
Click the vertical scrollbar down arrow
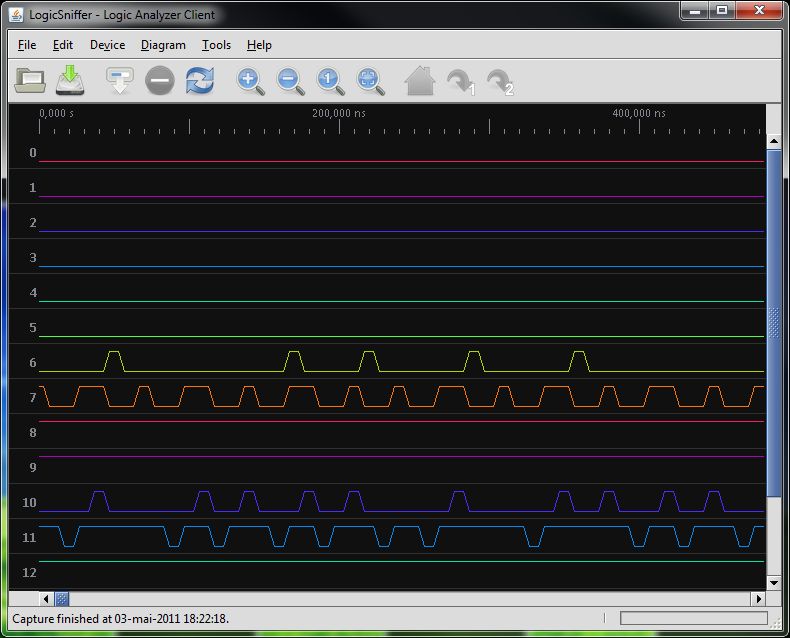click(x=773, y=582)
